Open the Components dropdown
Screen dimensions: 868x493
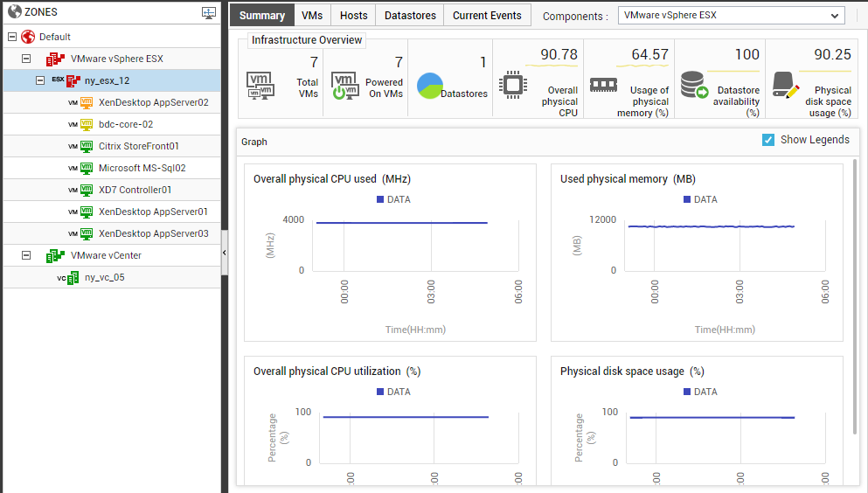click(x=731, y=16)
